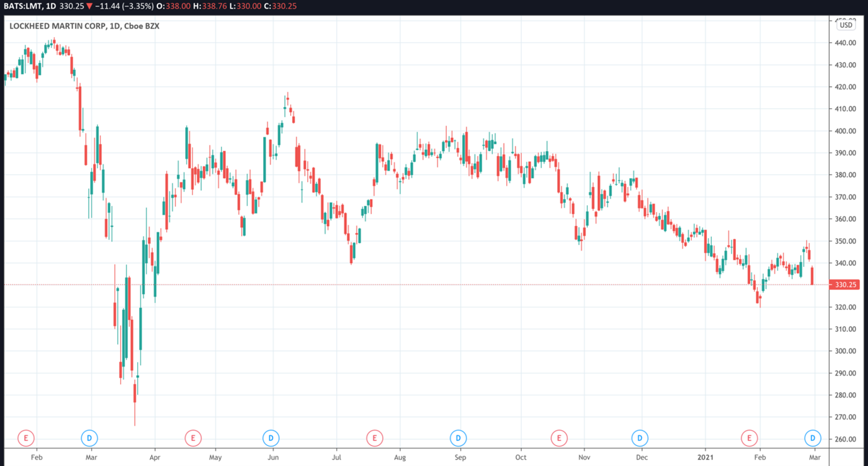The height and width of the screenshot is (466, 868).
Task: Click the Nov label on the time axis
Action: point(585,457)
